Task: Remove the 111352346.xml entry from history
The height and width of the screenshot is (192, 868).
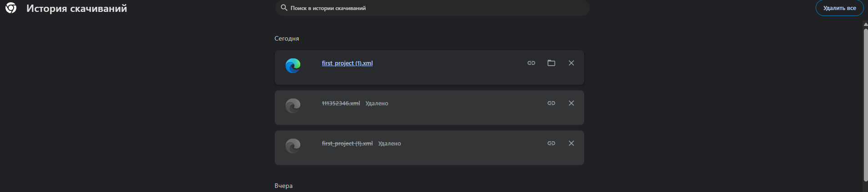Action: click(571, 103)
